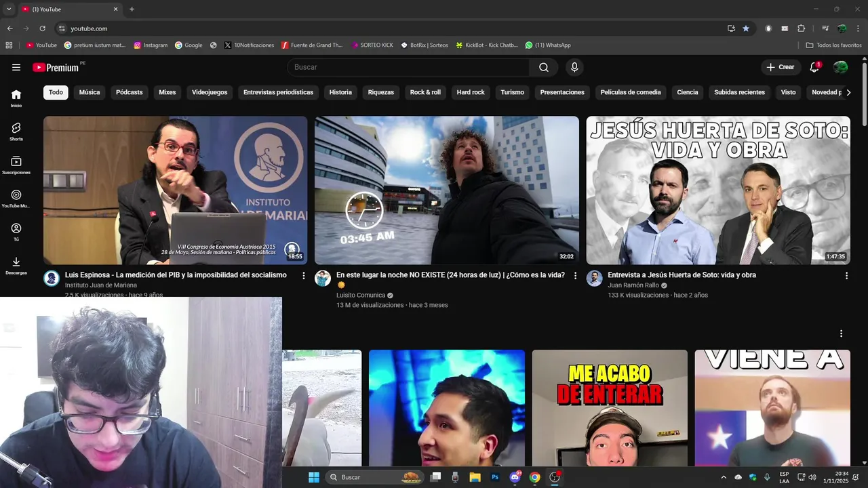Viewport: 868px width, 488px height.
Task: Open the Tú profile section in the sidebar
Action: [x=16, y=232]
